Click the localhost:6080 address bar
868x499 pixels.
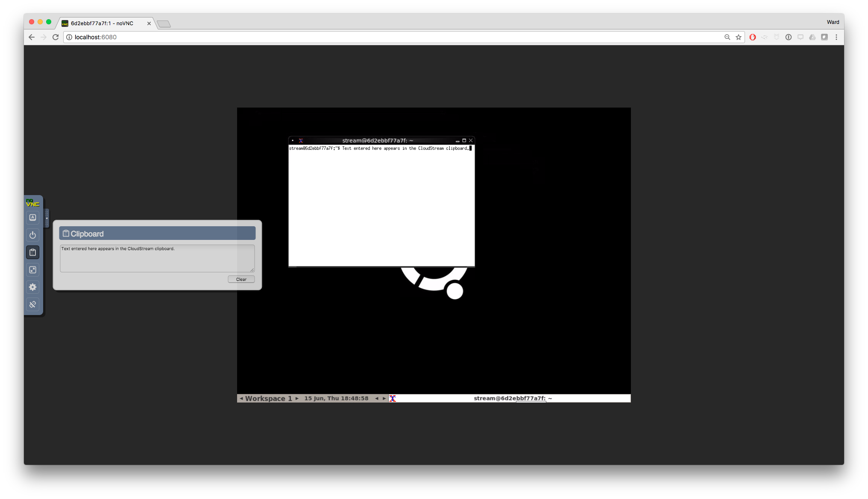(384, 37)
